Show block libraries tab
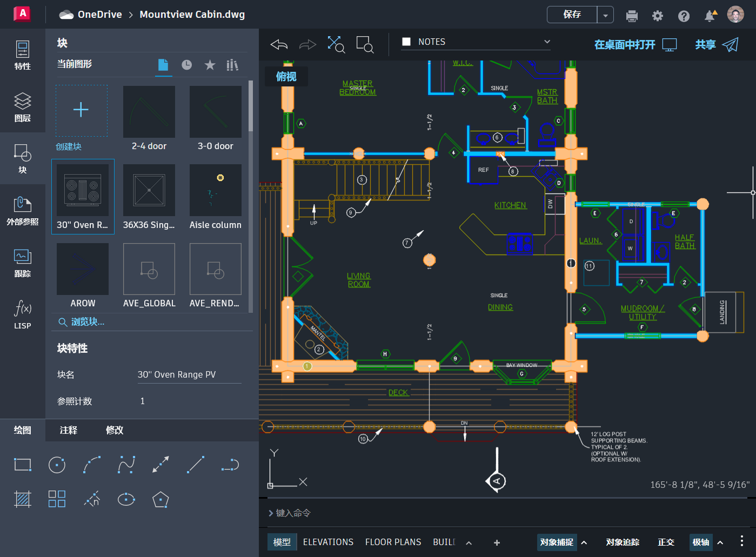Screen dimensions: 756x557 point(232,65)
